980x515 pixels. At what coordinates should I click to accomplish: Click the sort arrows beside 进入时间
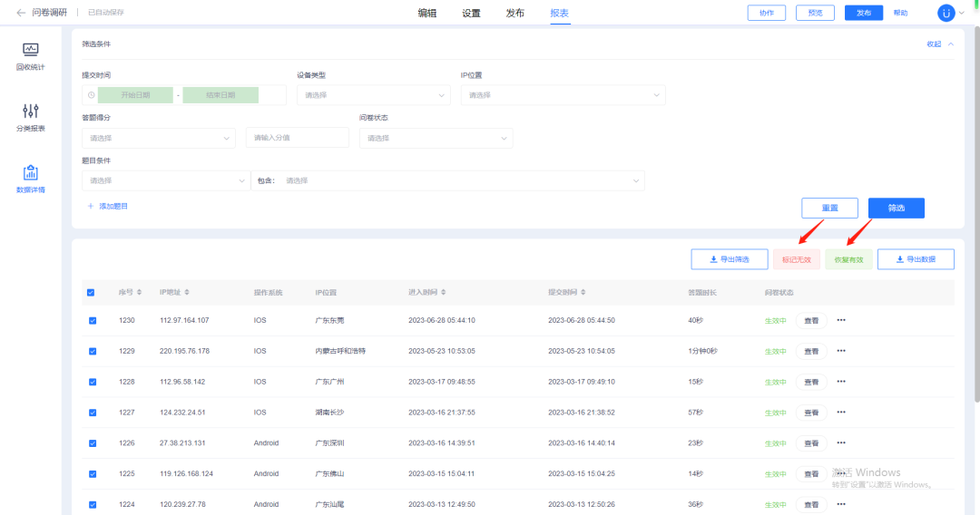443,292
